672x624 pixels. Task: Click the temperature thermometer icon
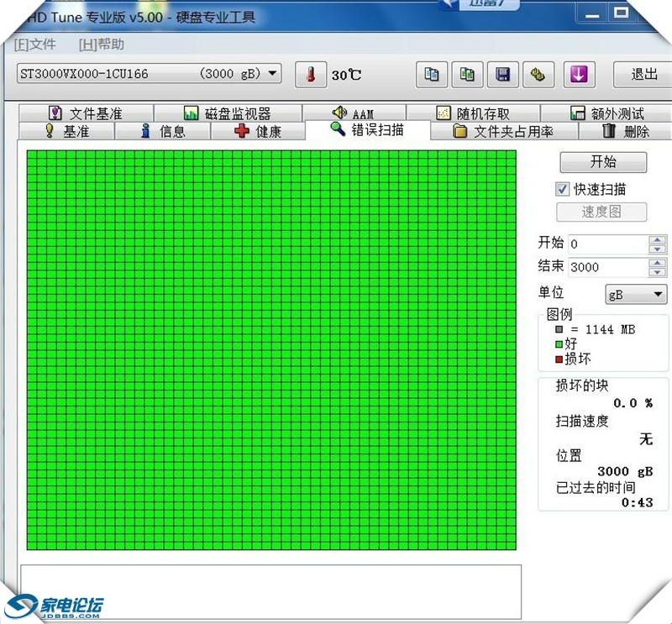click(x=311, y=75)
